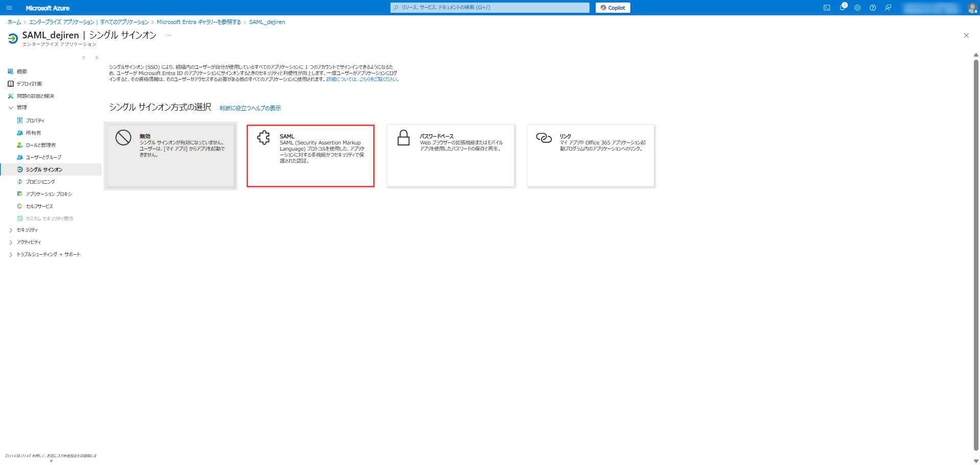980x465 pixels.
Task: Close the blade with X button
Action: coord(966,35)
